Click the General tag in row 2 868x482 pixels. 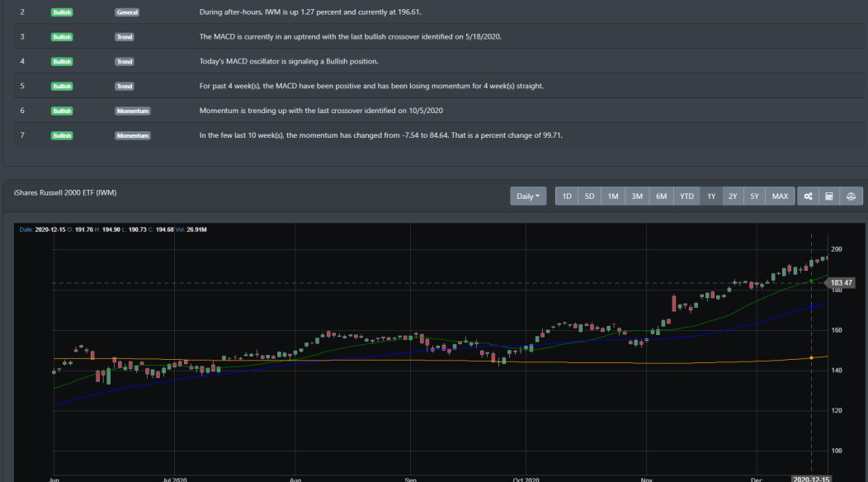click(x=127, y=13)
